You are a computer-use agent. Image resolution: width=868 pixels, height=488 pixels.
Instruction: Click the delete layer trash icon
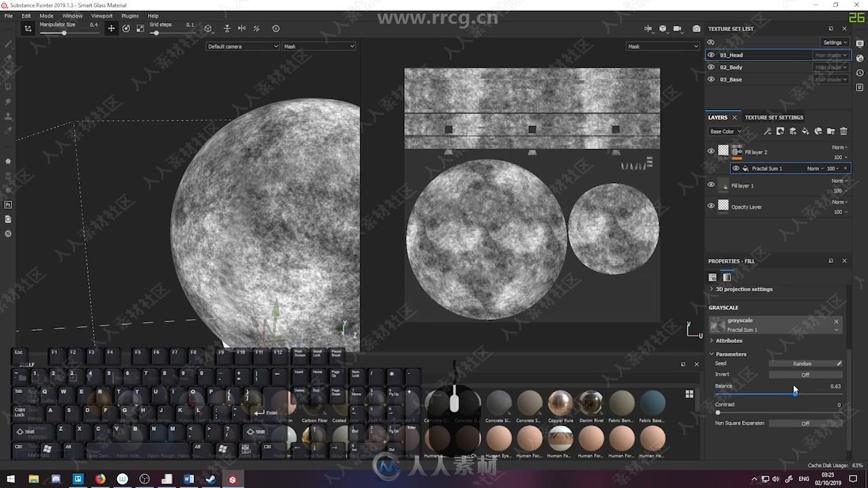point(844,131)
